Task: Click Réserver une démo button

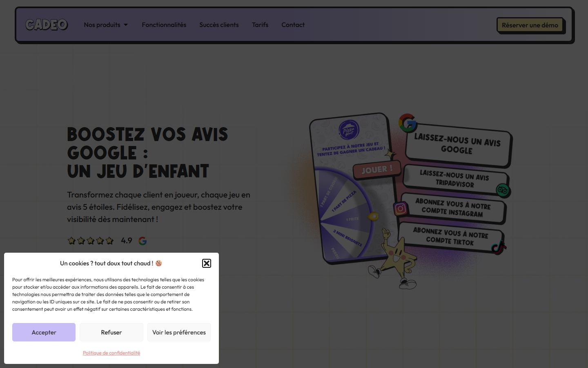Action: pyautogui.click(x=530, y=25)
